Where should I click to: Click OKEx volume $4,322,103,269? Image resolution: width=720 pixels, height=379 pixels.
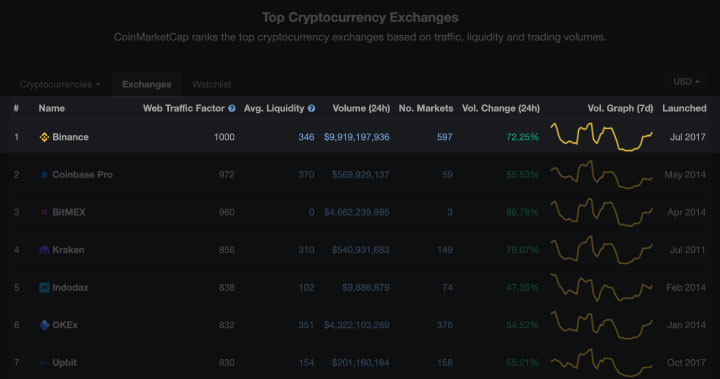356,325
